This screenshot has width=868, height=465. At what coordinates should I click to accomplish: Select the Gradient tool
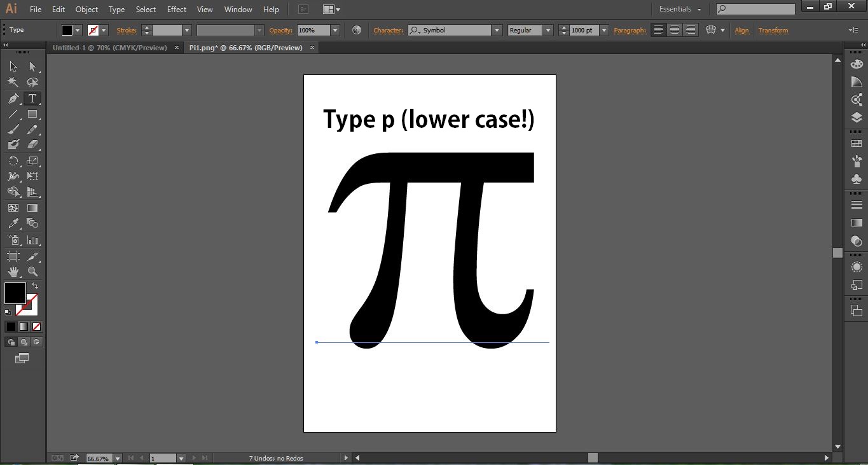click(32, 208)
